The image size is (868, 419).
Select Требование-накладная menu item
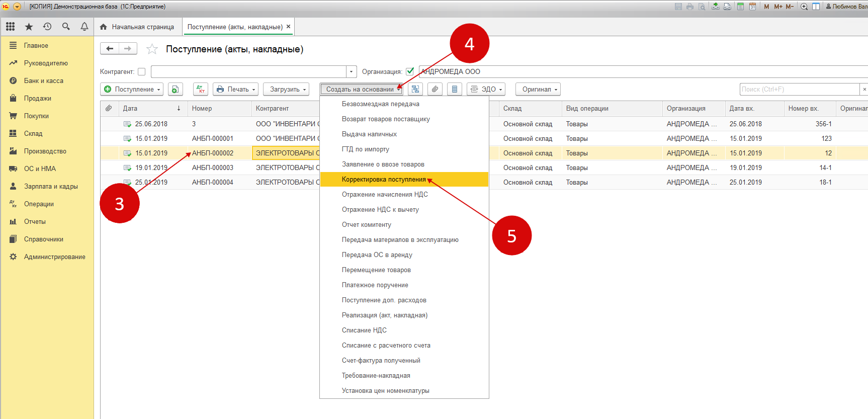pos(404,376)
